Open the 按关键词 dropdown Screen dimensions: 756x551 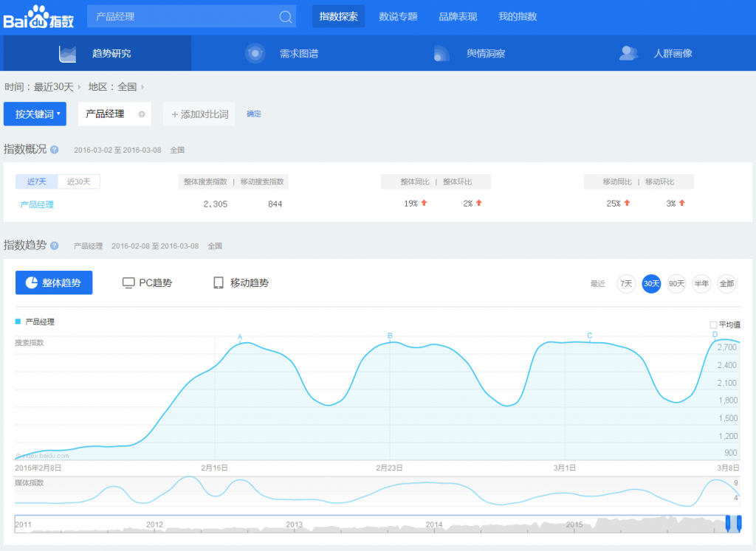pyautogui.click(x=35, y=114)
